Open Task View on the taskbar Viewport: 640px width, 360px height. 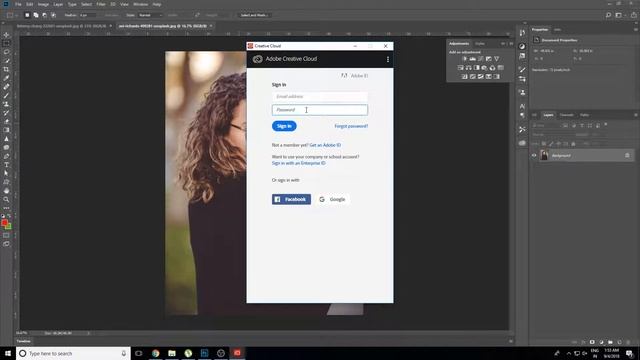point(139,353)
